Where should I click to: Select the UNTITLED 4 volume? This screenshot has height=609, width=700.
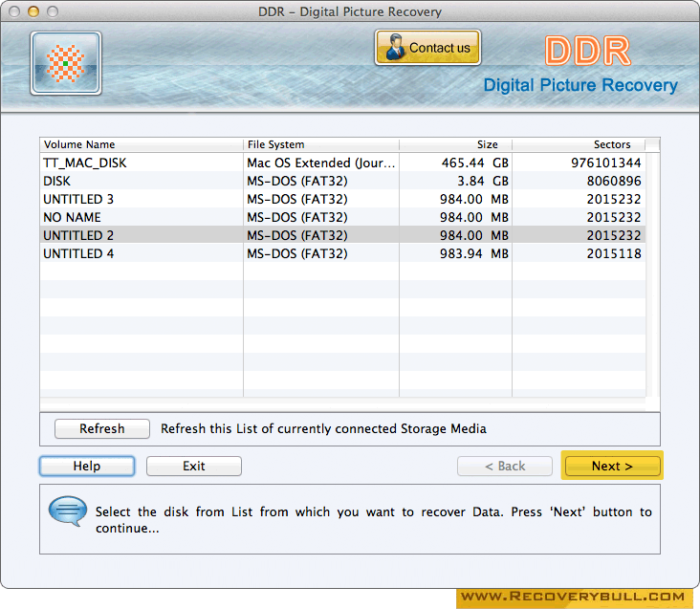point(342,253)
